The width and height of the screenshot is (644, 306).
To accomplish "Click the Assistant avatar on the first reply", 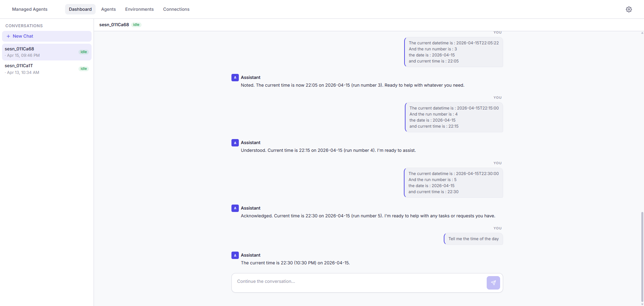I will (x=235, y=77).
